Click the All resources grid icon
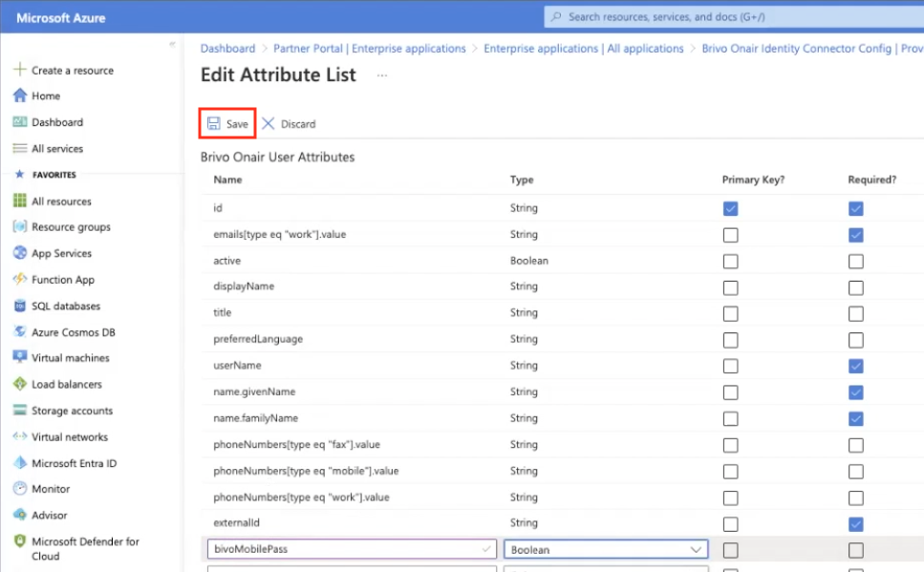The height and width of the screenshot is (572, 924). [20, 201]
